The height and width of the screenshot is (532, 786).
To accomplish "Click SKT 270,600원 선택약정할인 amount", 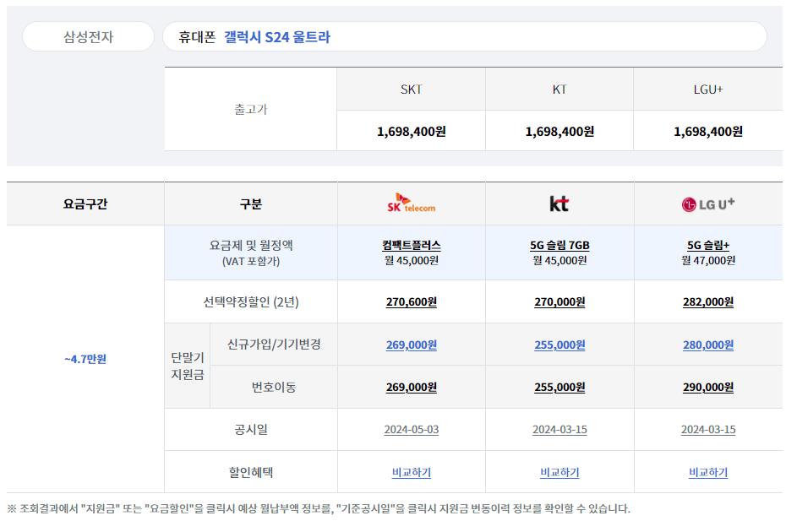I will pyautogui.click(x=411, y=302).
